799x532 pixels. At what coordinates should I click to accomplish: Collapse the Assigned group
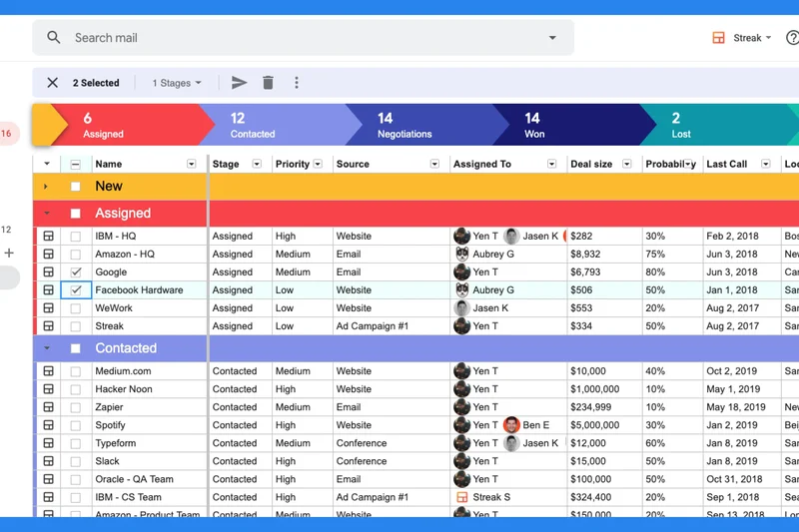pyautogui.click(x=46, y=214)
